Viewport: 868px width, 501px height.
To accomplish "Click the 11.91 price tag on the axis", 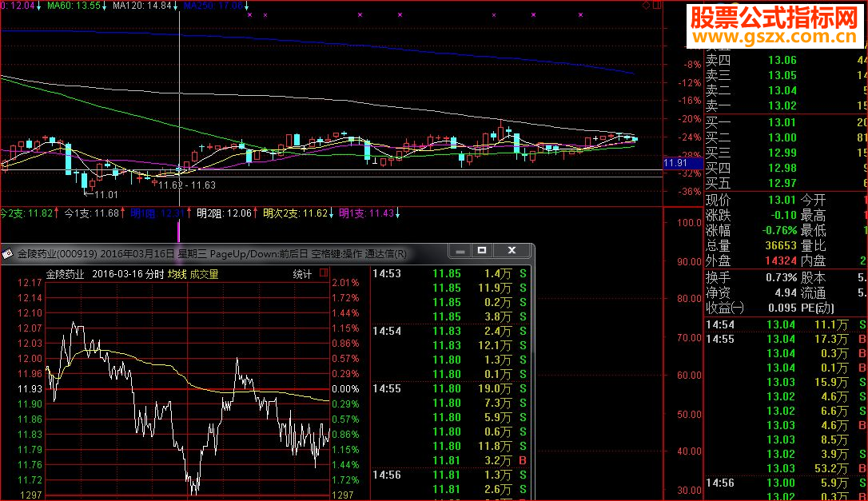I will pos(683,163).
